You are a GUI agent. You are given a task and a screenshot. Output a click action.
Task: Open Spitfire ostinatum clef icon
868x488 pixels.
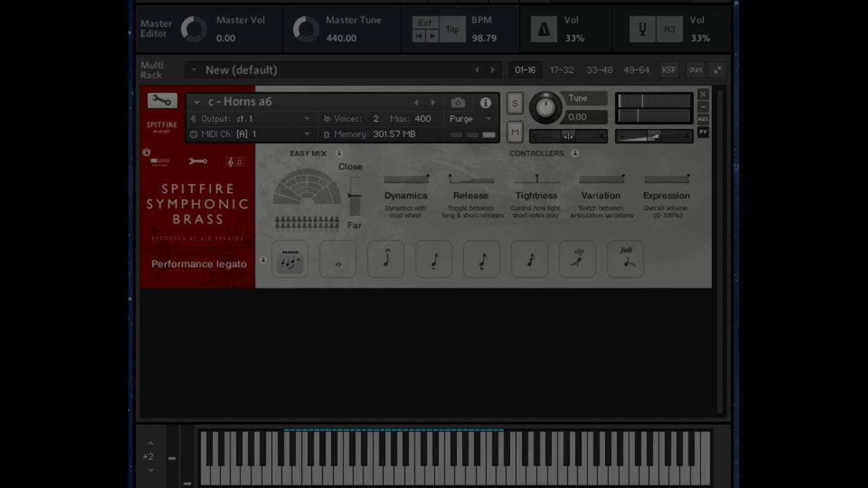tap(235, 162)
